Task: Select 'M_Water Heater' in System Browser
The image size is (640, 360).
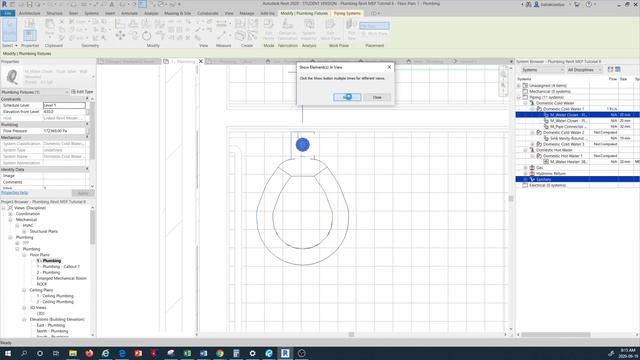Action: [x=568, y=162]
